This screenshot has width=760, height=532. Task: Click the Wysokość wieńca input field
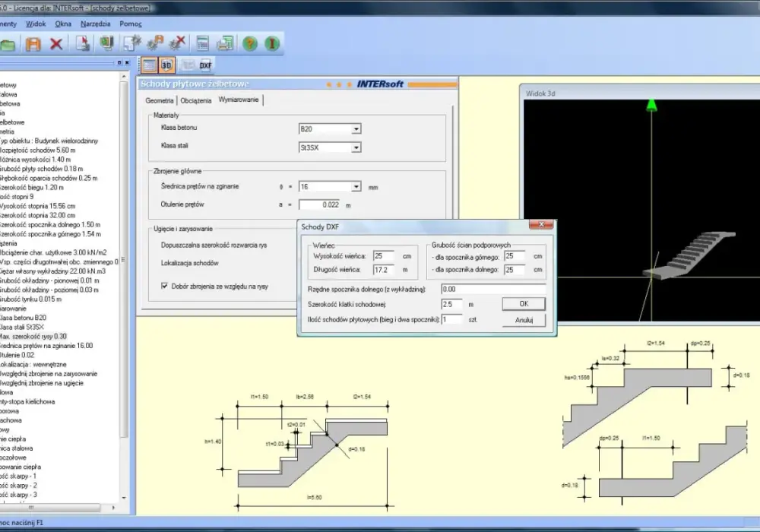tap(384, 256)
